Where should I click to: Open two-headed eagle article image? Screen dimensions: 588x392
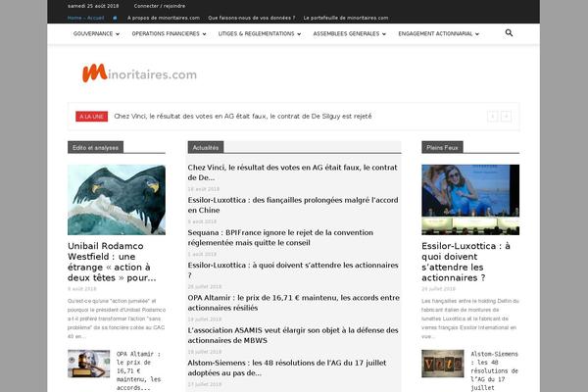(117, 200)
